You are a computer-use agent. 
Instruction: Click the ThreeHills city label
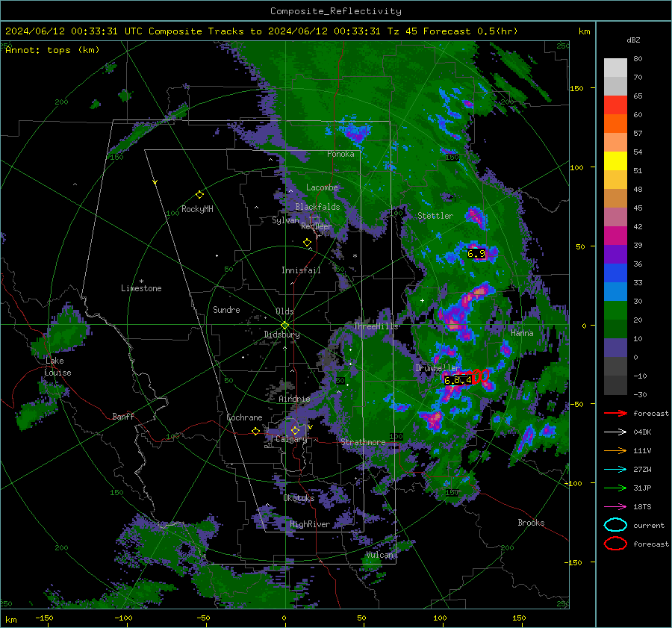pos(376,326)
